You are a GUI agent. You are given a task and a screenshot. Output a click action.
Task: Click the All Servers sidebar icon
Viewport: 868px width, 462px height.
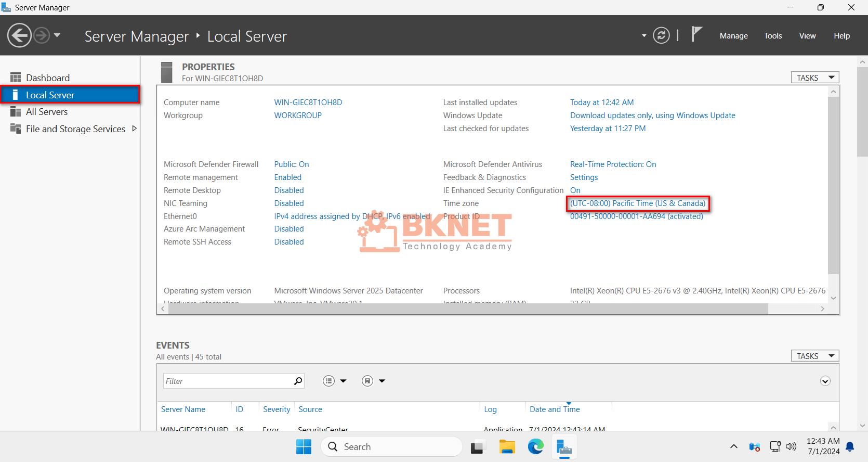(x=16, y=112)
